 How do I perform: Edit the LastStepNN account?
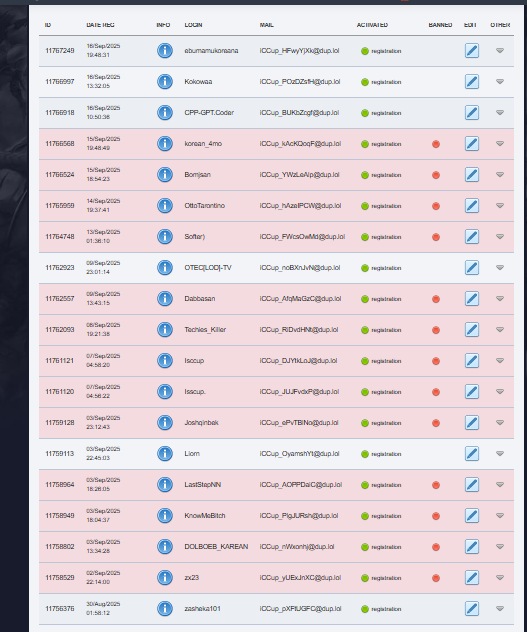(472, 484)
